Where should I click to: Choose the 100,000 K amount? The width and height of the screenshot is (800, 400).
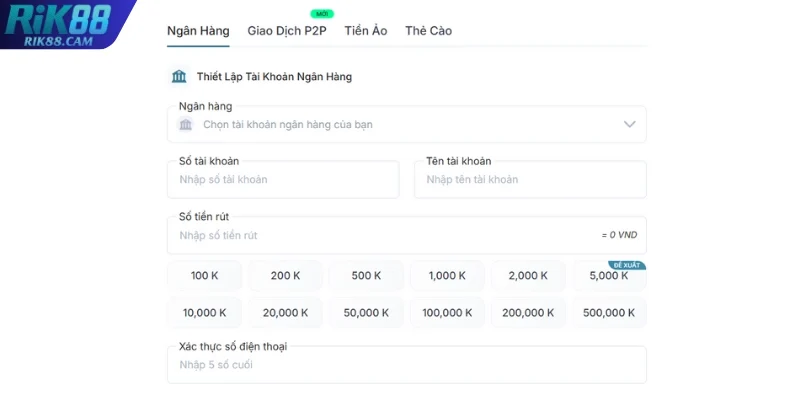447,313
